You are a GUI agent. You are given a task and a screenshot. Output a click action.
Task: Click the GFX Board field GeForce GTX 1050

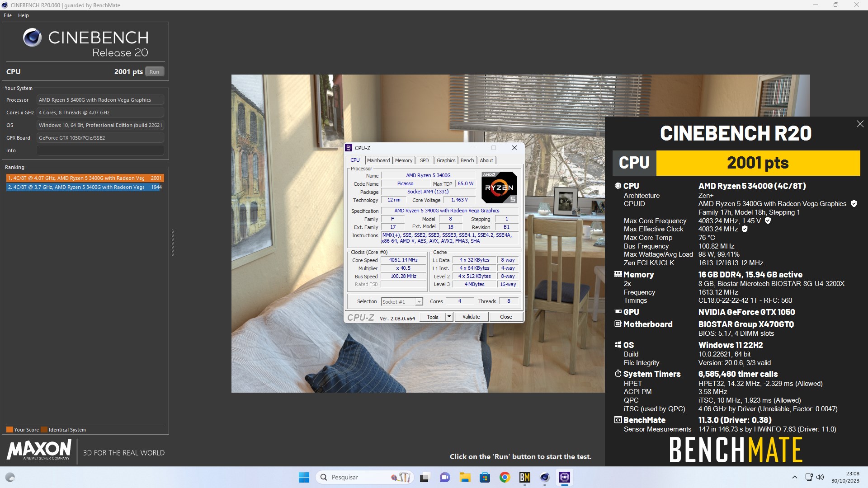point(100,138)
